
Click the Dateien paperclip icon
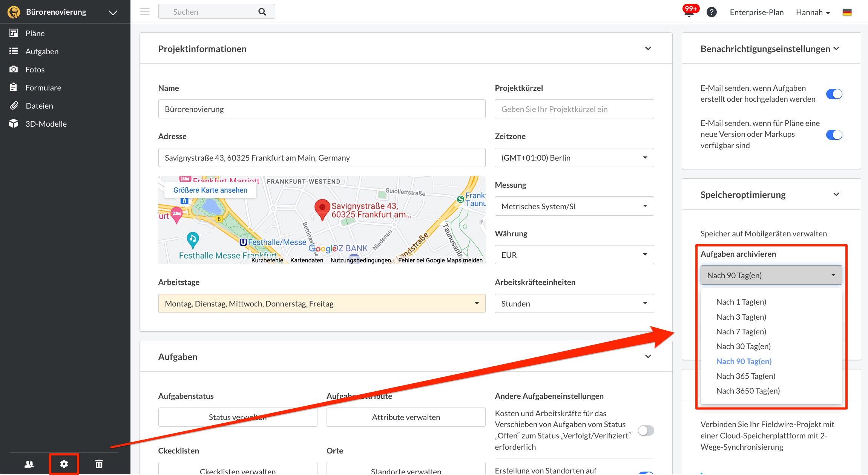(x=14, y=106)
